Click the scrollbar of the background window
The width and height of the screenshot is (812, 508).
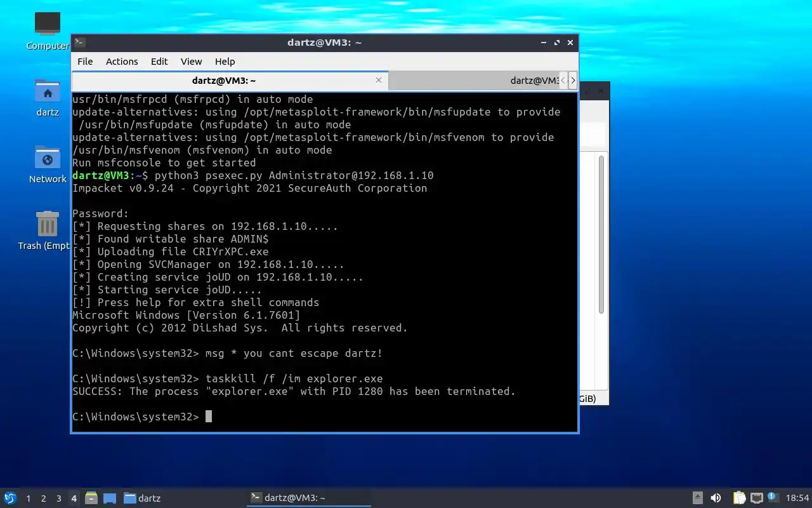[601, 234]
